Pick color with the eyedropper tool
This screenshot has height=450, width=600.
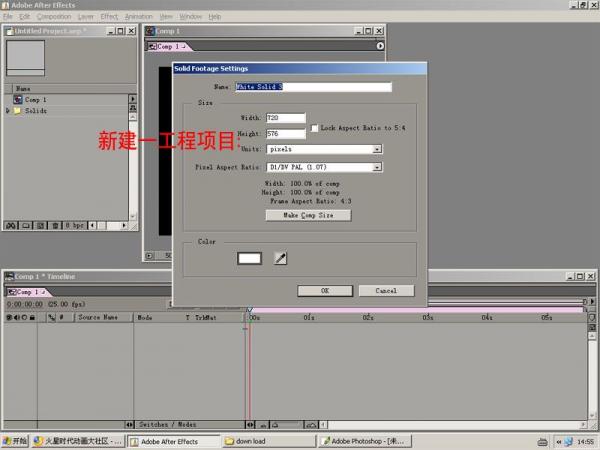pos(280,258)
